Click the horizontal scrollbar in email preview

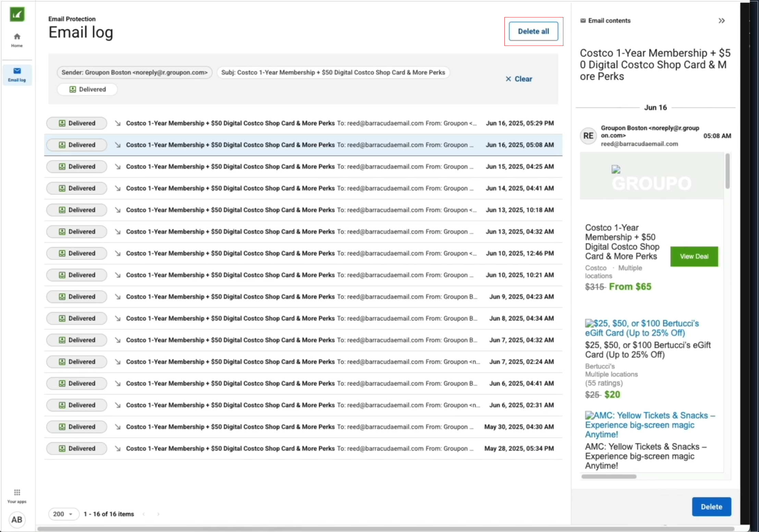click(609, 477)
